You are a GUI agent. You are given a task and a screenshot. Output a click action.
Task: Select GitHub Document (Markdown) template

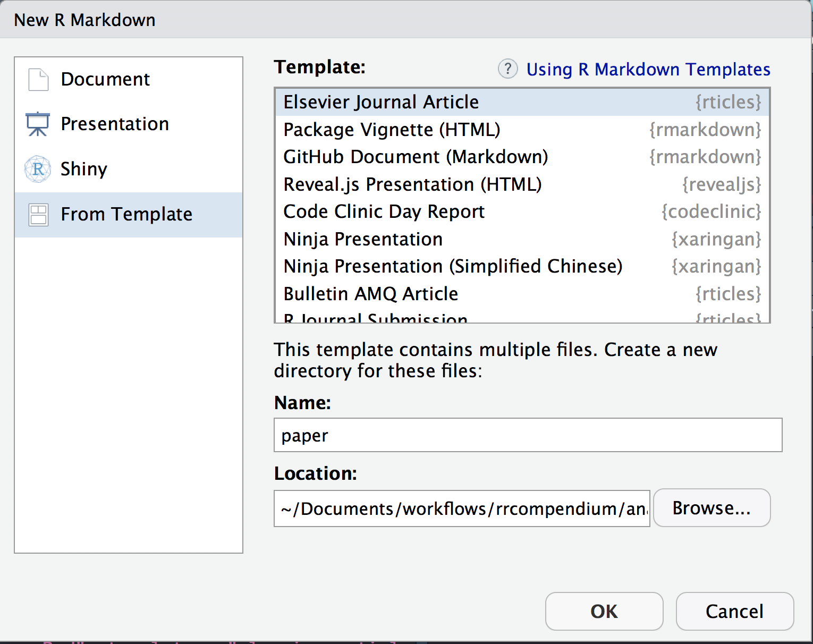[416, 157]
